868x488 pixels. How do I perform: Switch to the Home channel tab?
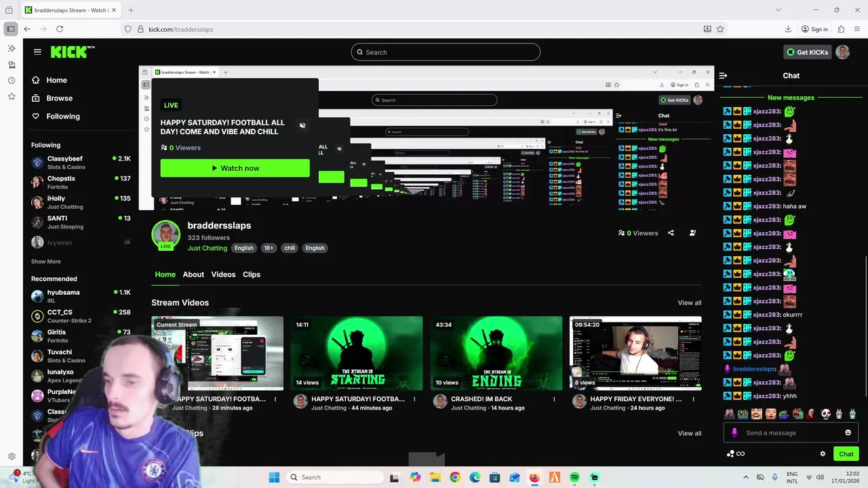pyautogui.click(x=165, y=274)
